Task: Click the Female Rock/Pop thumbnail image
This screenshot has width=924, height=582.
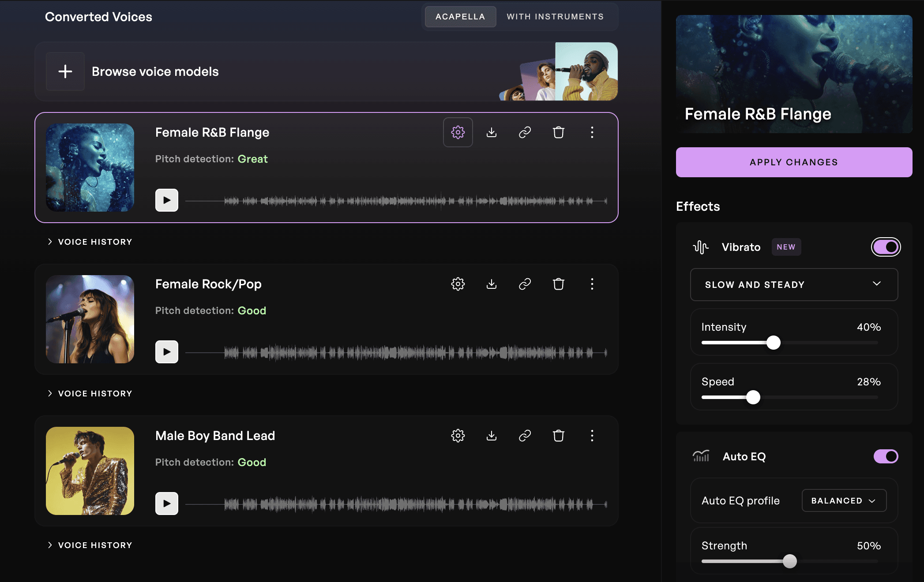Action: pyautogui.click(x=90, y=319)
